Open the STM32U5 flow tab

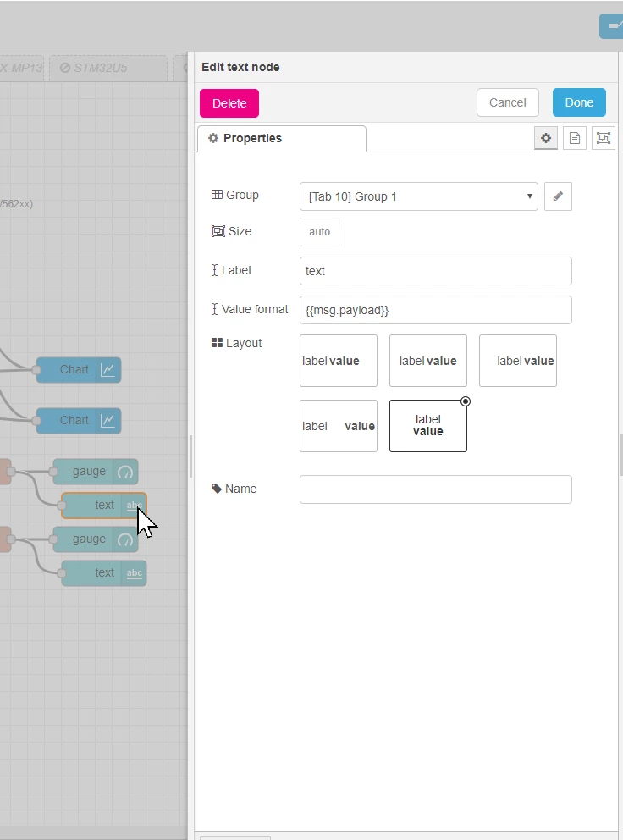(x=108, y=68)
